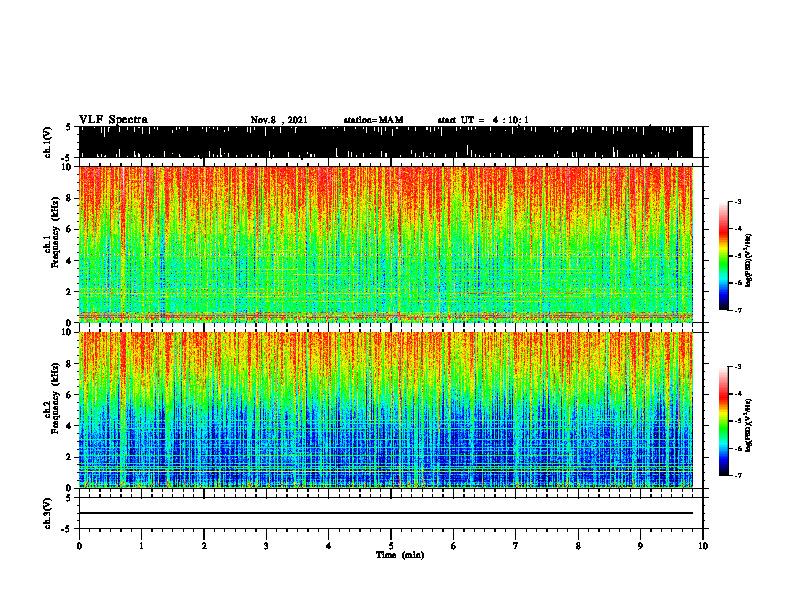Select the "4" kHz tick on ch.1 frequency axis

coord(71,261)
